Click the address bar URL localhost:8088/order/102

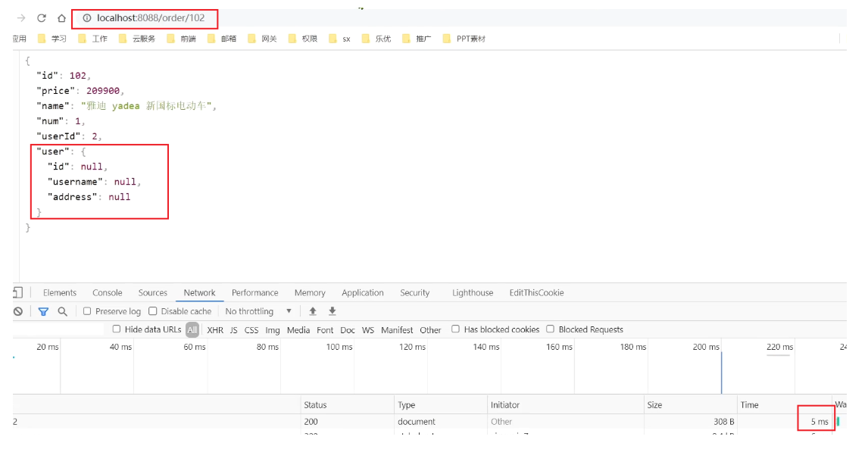[151, 18]
